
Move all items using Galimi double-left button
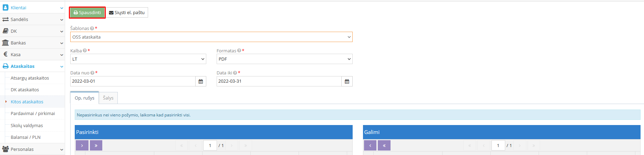[384, 145]
